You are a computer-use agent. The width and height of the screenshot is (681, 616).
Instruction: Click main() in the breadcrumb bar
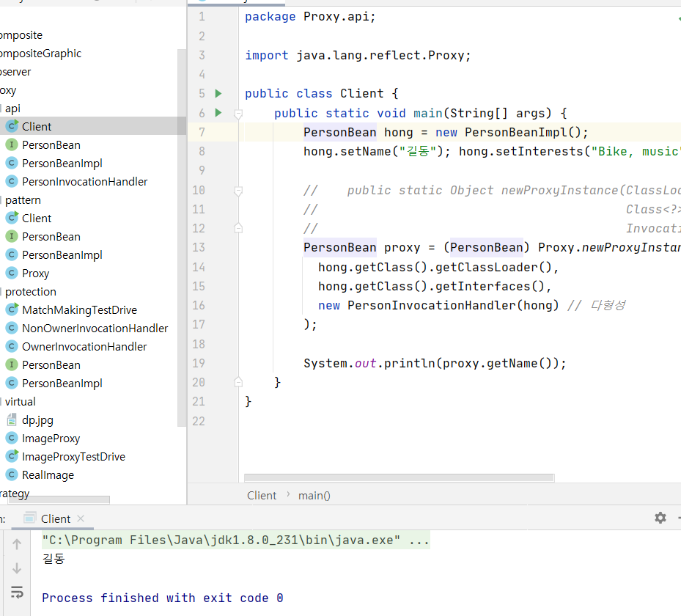coord(314,495)
